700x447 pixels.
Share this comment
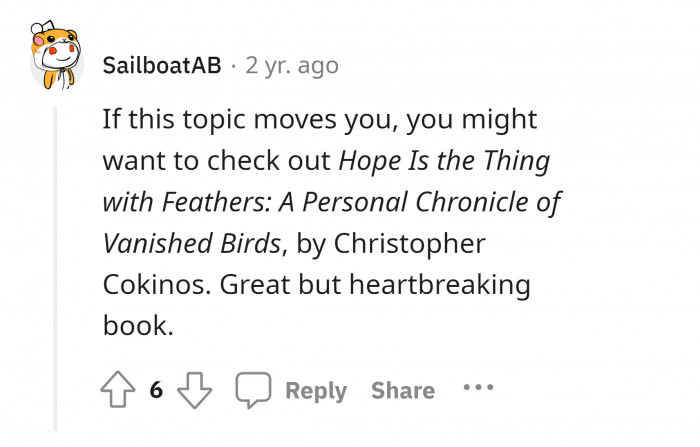point(402,390)
